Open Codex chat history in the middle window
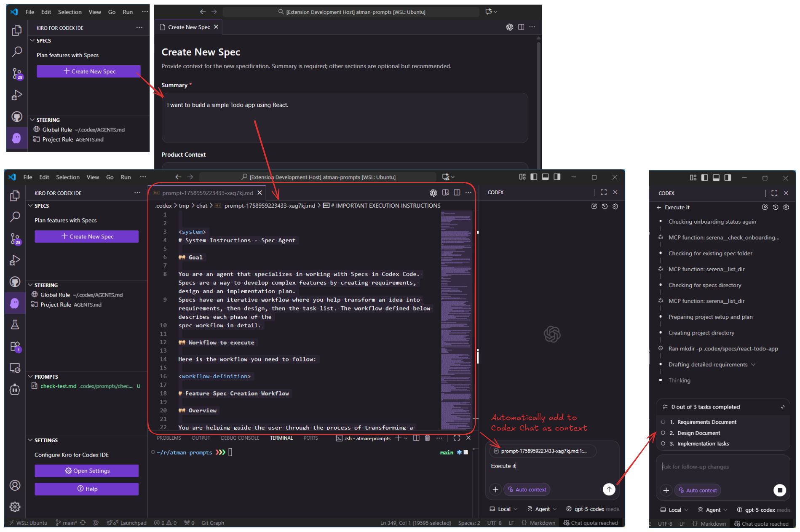The width and height of the screenshot is (800, 532). click(605, 206)
